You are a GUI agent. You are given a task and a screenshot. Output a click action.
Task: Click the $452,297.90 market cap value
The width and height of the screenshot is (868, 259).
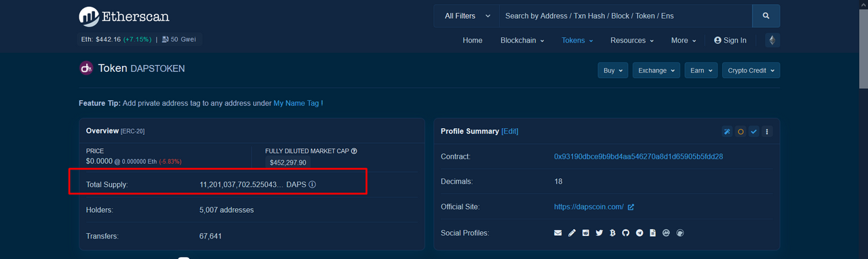288,163
